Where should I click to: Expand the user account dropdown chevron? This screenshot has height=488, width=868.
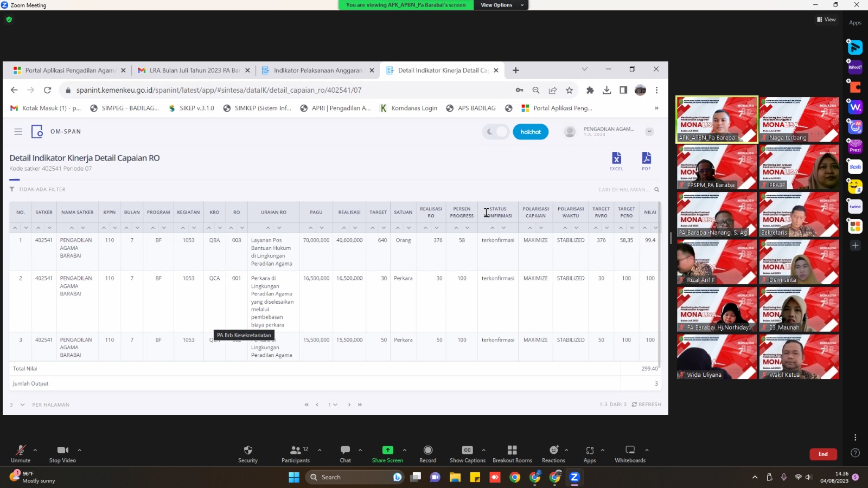point(649,132)
